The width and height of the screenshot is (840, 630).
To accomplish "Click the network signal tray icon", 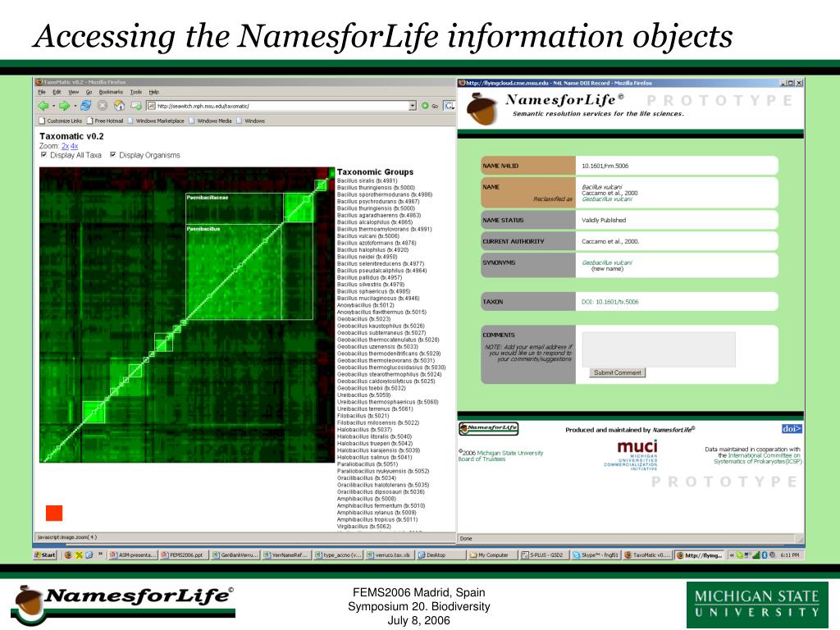I will coord(756,555).
